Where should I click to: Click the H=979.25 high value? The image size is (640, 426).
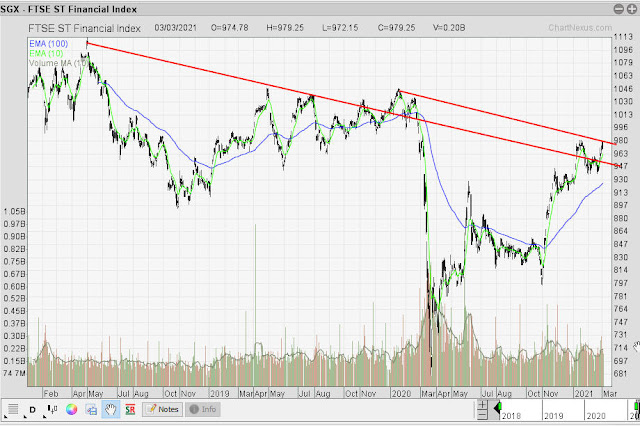[285, 28]
